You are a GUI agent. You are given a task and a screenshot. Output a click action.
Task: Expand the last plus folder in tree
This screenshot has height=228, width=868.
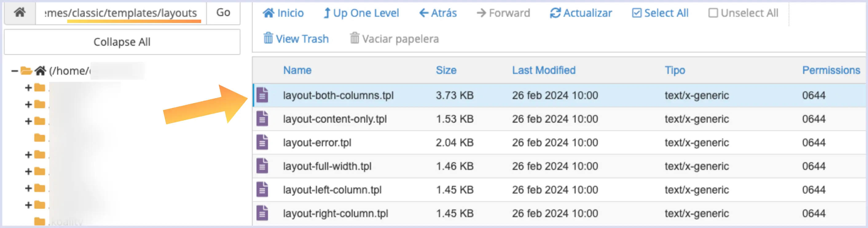[x=29, y=205]
